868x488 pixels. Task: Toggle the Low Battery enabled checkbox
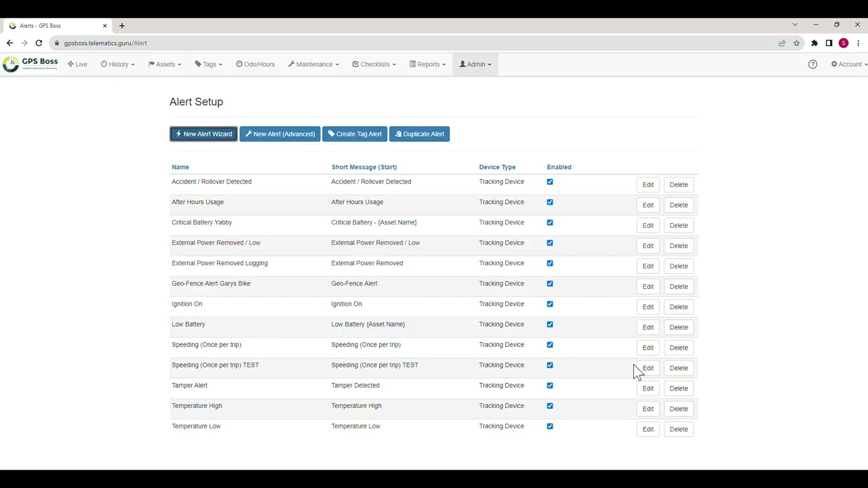click(x=550, y=324)
